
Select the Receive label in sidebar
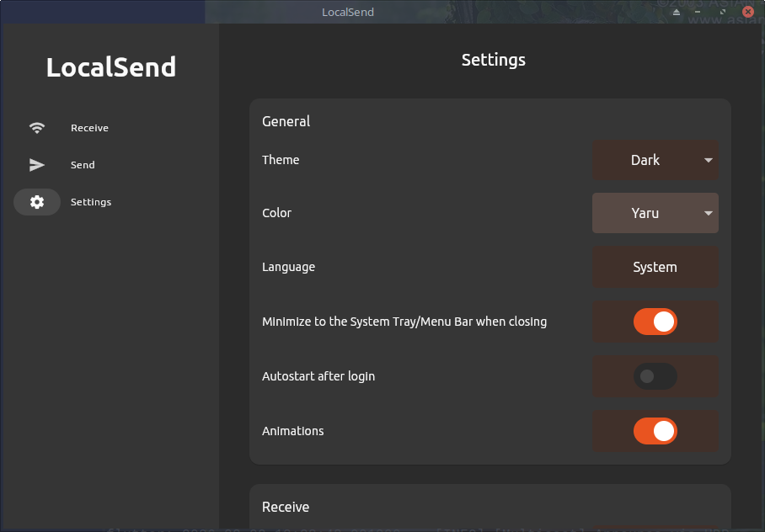tap(89, 128)
